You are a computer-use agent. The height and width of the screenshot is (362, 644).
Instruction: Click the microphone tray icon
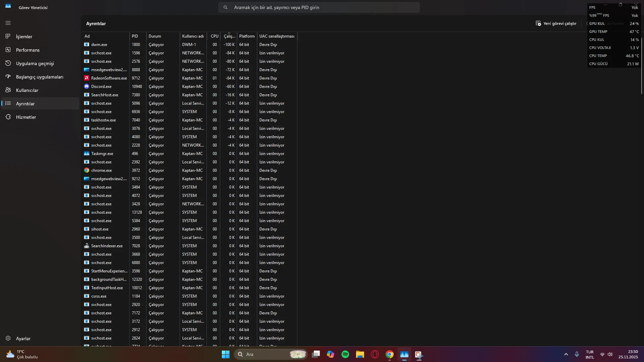[577, 354]
